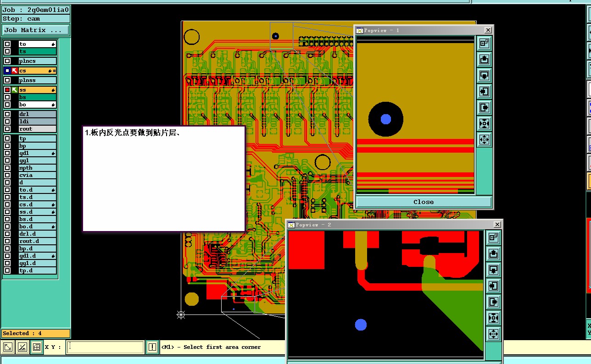591x364 pixels.
Task: Toggle display checkbox for layer gd1
Action: [x=7, y=153]
